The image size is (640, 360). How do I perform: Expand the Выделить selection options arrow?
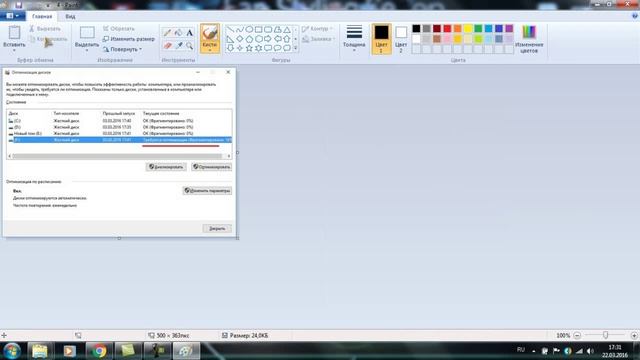pyautogui.click(x=87, y=51)
